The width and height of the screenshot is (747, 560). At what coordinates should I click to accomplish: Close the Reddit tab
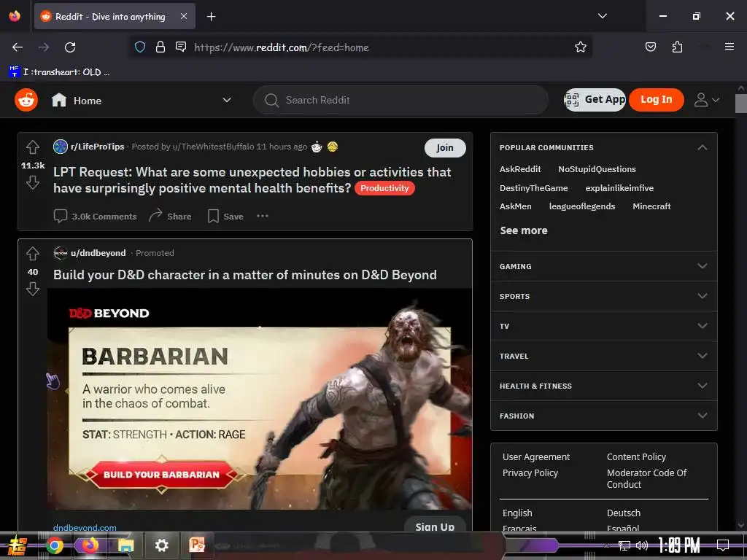pos(184,16)
